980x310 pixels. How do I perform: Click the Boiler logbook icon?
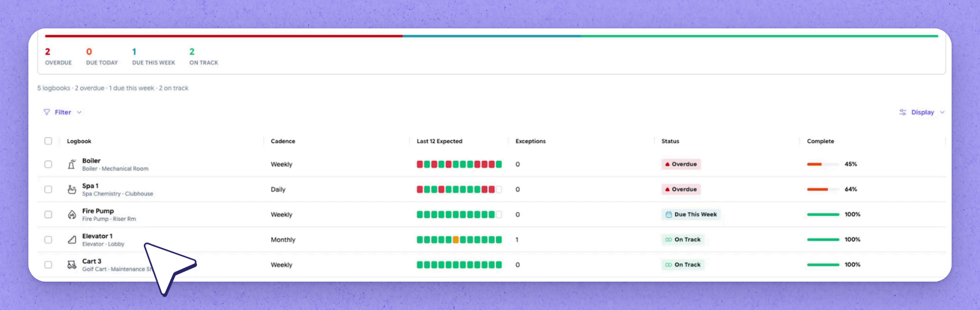(x=72, y=164)
